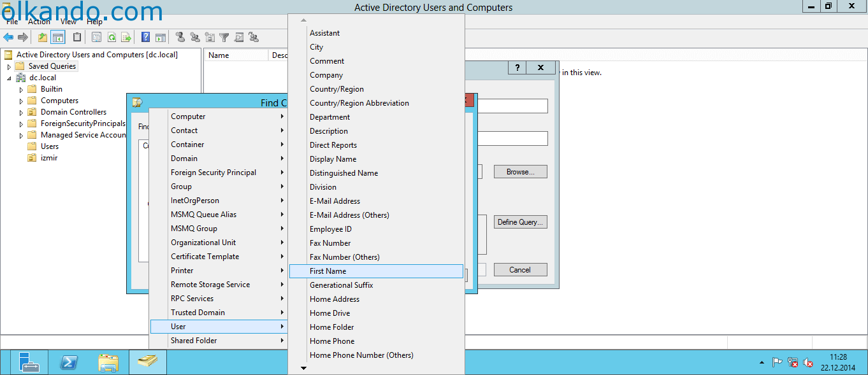Open PowerShell from the taskbar
Viewport: 868px width, 375px height.
(x=69, y=362)
